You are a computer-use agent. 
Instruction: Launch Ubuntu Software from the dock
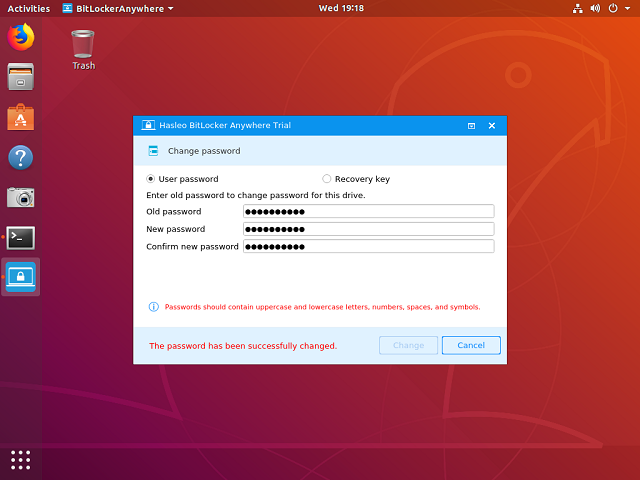[x=21, y=117]
